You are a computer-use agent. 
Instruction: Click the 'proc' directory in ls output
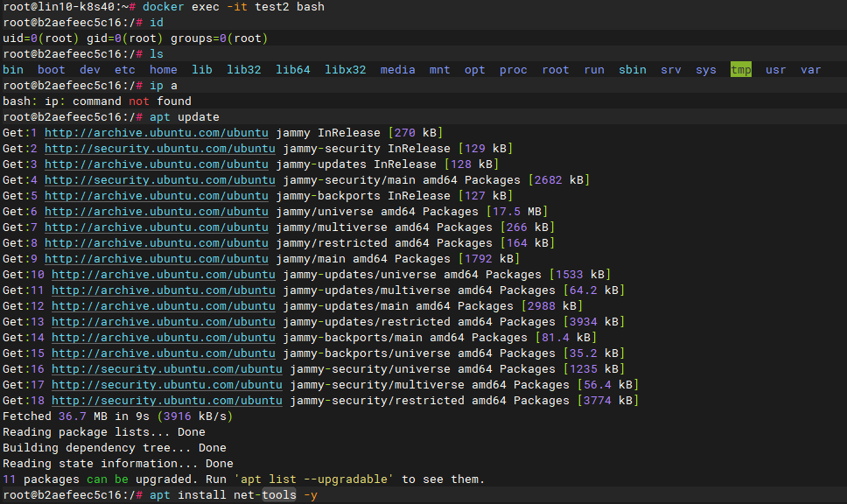pos(513,70)
